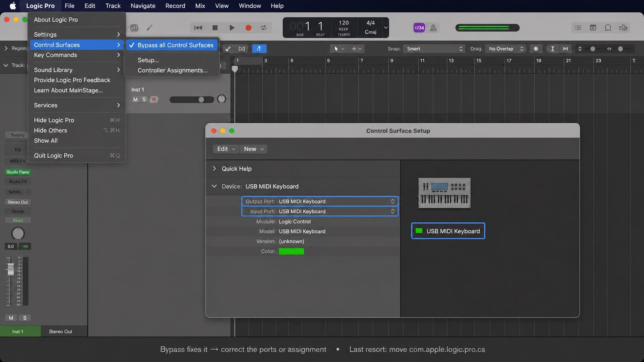This screenshot has width=644, height=362.
Task: Select the keyboard device image
Action: pyautogui.click(x=444, y=193)
